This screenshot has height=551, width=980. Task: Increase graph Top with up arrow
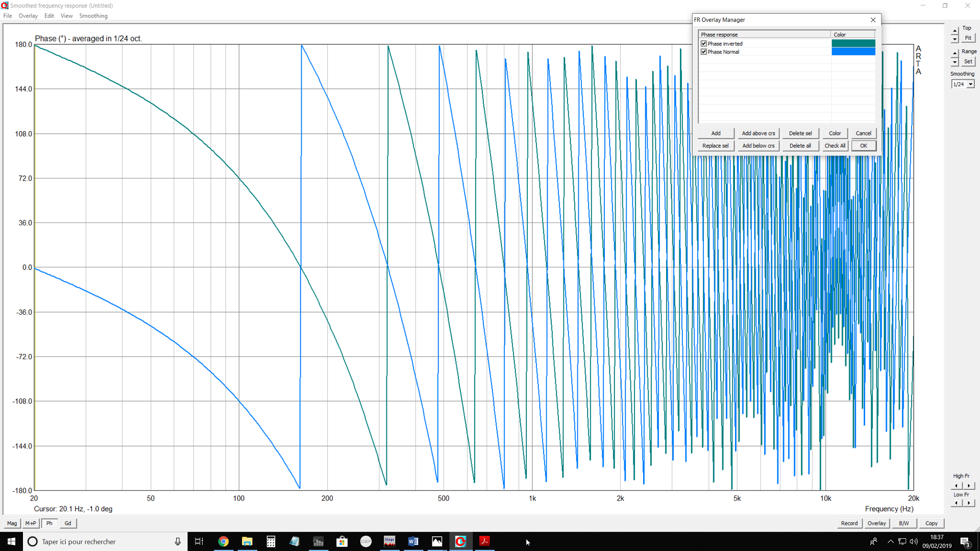[x=954, y=31]
